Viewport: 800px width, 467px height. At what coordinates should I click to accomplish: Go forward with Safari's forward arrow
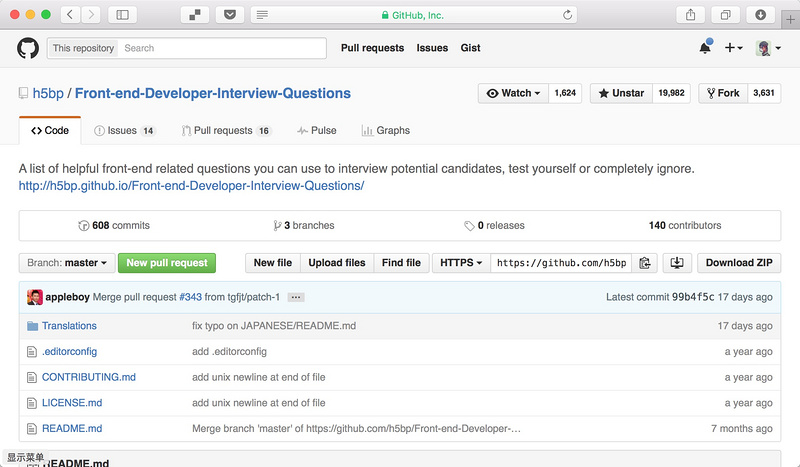click(91, 15)
